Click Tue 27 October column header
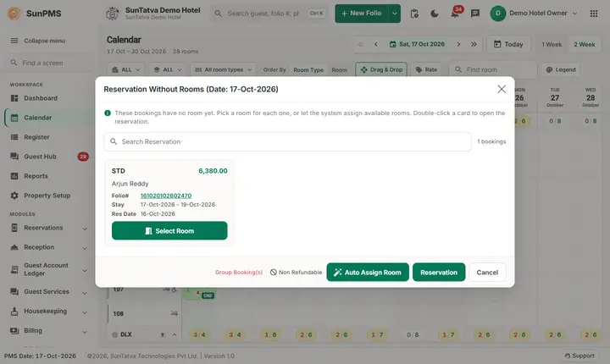This screenshot has height=364, width=610. pyautogui.click(x=555, y=97)
